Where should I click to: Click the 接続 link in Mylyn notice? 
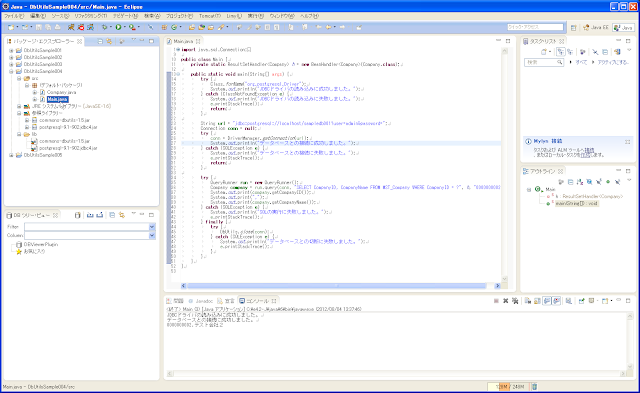589,150
